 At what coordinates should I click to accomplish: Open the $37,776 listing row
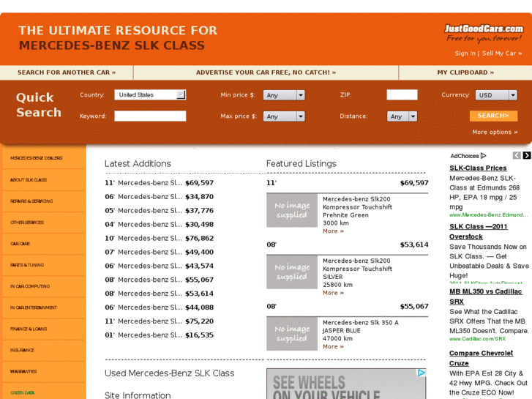pyautogui.click(x=159, y=211)
